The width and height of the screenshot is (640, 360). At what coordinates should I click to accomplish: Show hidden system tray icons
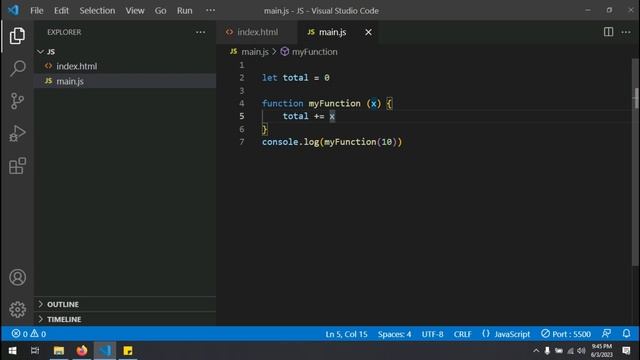tap(536, 351)
